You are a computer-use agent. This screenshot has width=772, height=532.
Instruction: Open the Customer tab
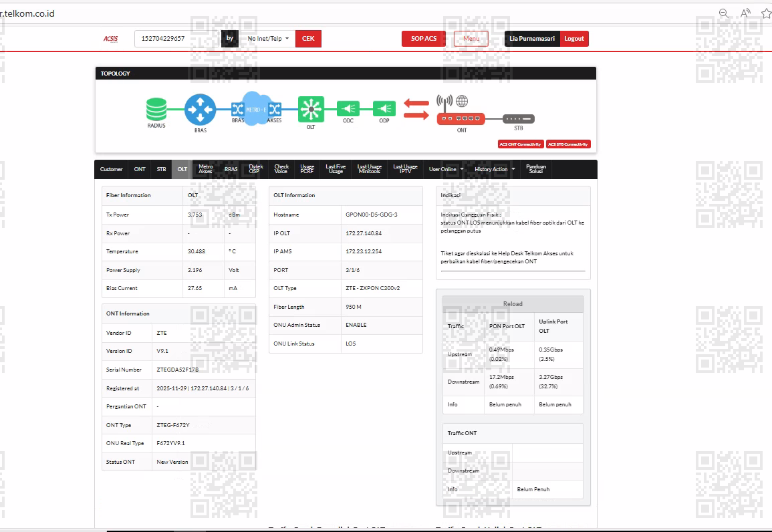(x=111, y=169)
